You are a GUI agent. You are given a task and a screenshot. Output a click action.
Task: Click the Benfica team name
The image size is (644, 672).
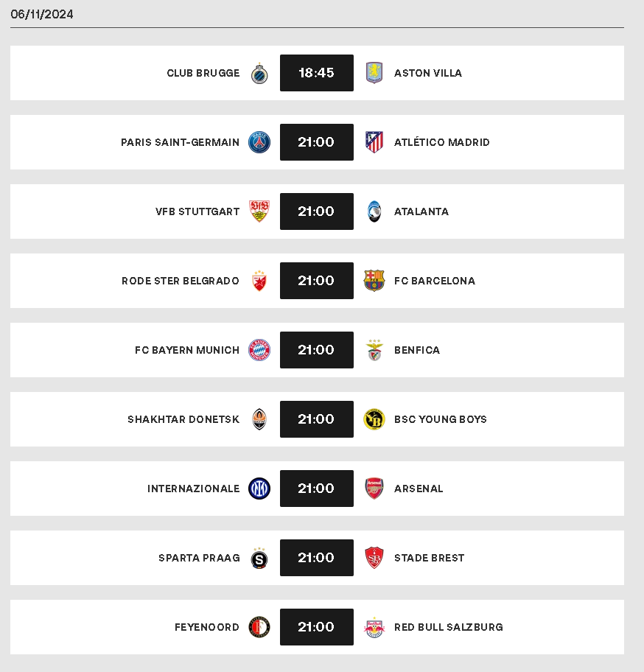[417, 350]
